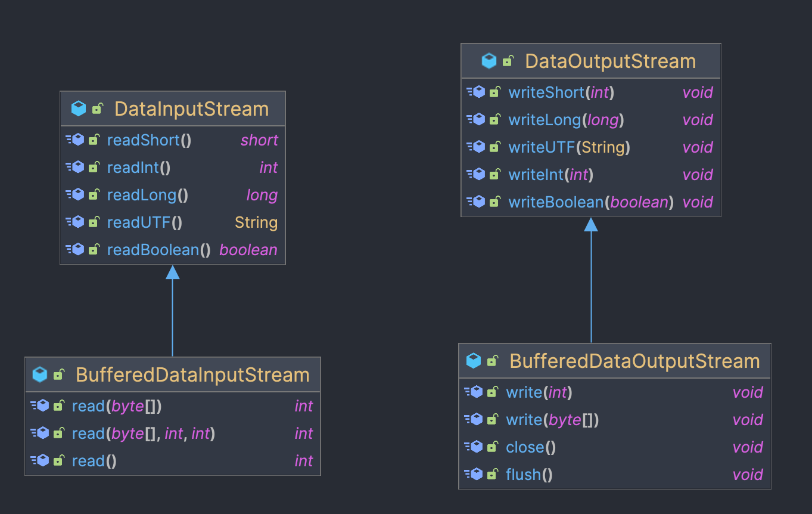The width and height of the screenshot is (812, 514).
Task: Click the DataInputStream class icon
Action: [79, 109]
